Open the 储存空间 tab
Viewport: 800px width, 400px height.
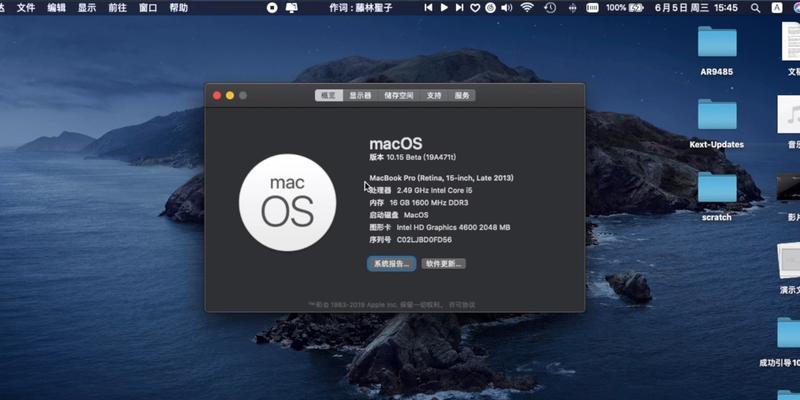pos(399,95)
